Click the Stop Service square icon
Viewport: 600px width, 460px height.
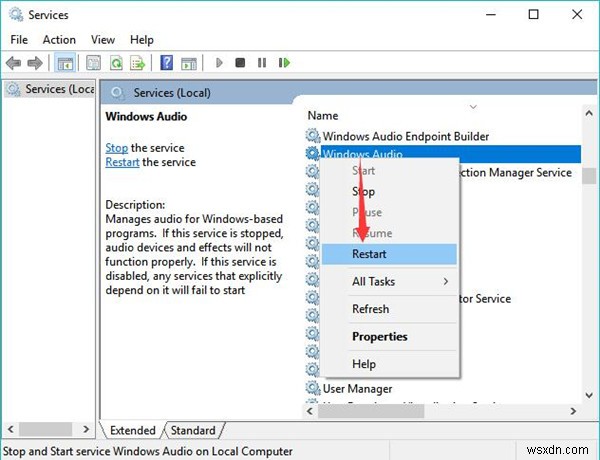tap(240, 62)
